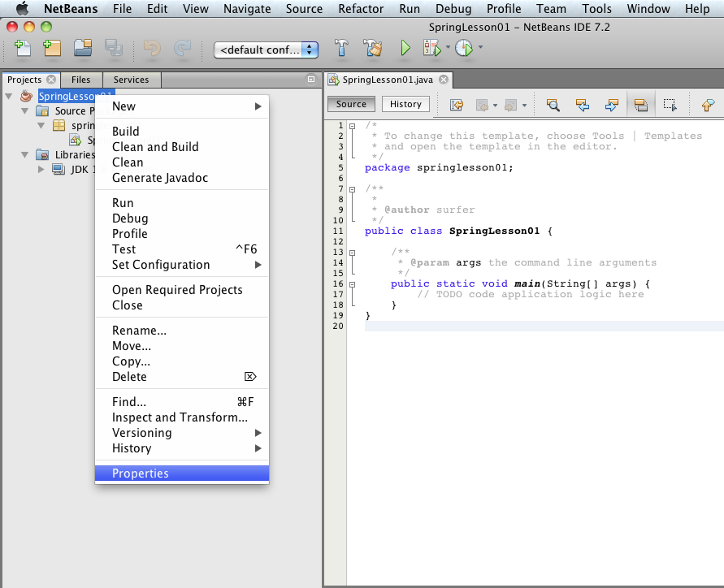This screenshot has height=588, width=724.
Task: Close the Projects tab
Action: pos(51,80)
